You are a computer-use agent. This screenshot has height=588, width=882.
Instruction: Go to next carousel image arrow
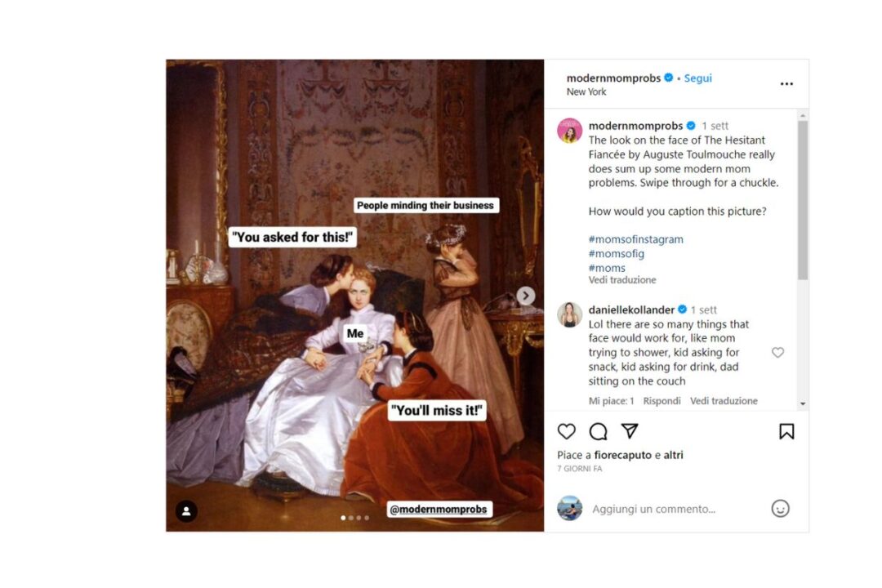click(x=526, y=296)
